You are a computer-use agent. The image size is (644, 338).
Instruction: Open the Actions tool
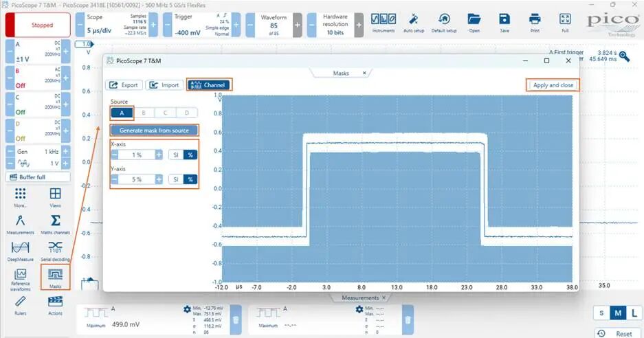(55, 306)
